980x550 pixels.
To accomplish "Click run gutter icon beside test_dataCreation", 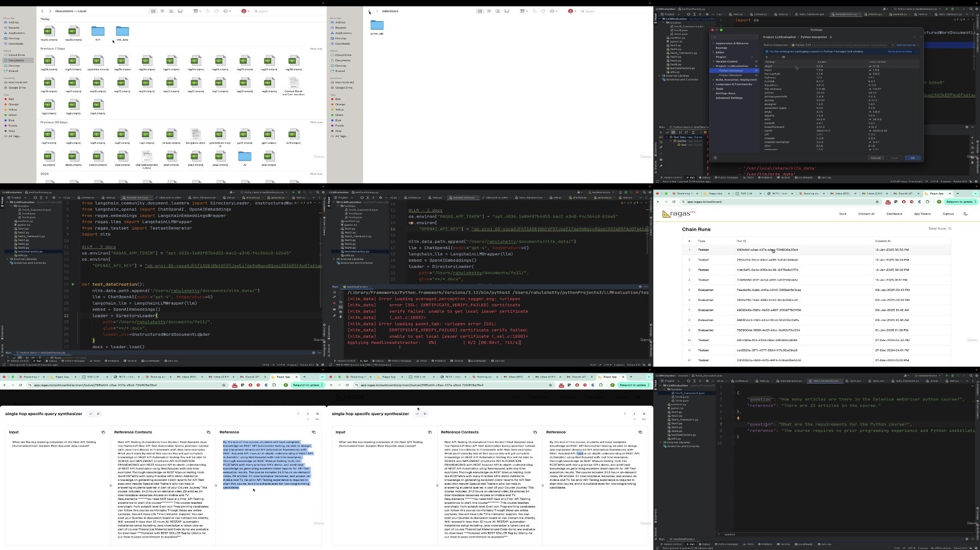I will point(73,284).
